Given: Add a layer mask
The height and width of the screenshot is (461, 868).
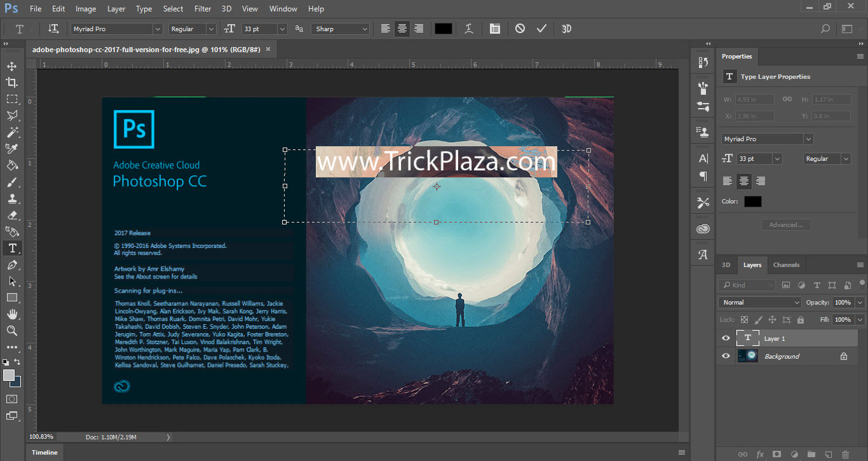Looking at the screenshot, I should (x=776, y=454).
